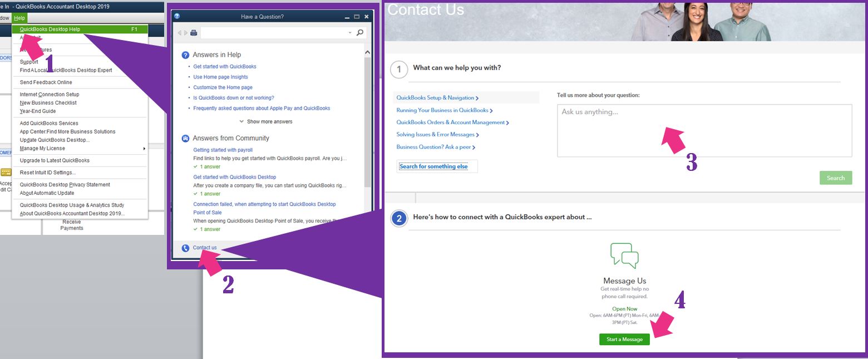Screen dimensions: 868x359
Task: Click Message Us chat bubbles icon
Action: click(624, 256)
